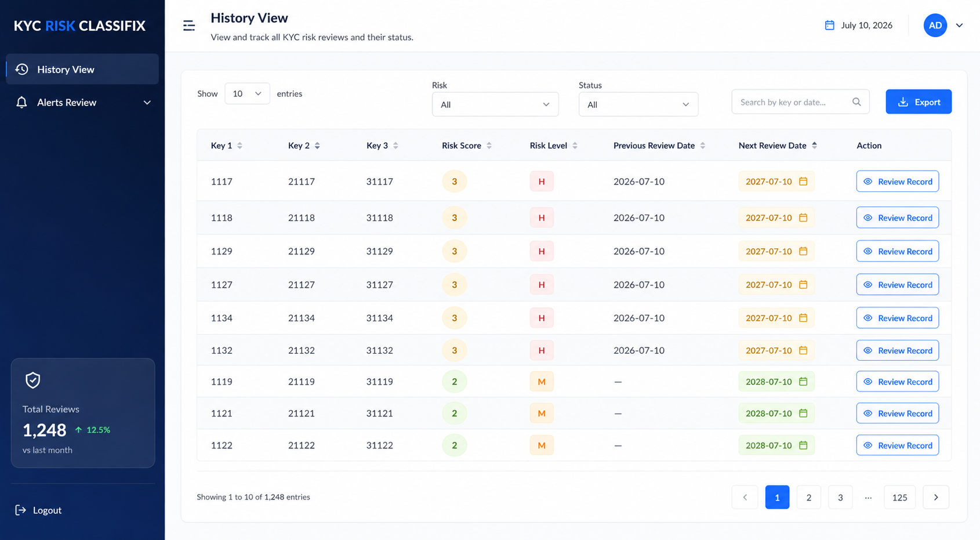Go to next page arrow
Image resolution: width=980 pixels, height=540 pixels.
[x=936, y=497]
